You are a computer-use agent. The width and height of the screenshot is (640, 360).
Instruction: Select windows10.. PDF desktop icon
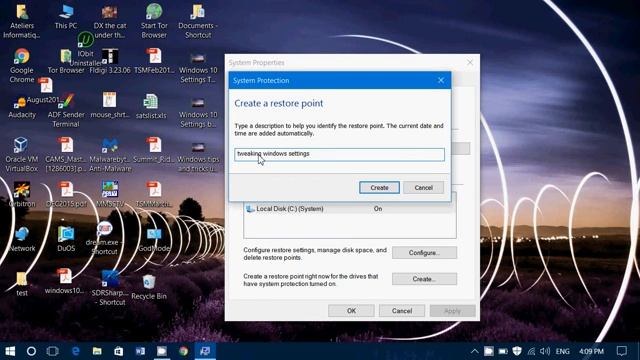pos(64,282)
